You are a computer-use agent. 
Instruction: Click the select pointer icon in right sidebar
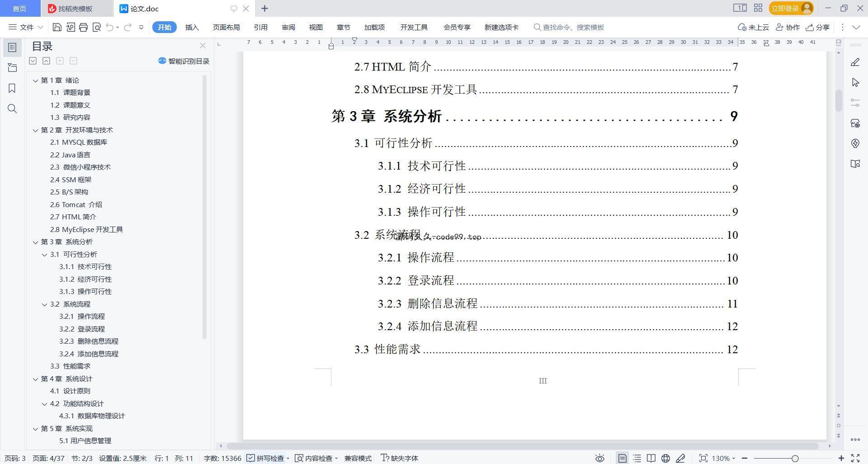pyautogui.click(x=855, y=82)
